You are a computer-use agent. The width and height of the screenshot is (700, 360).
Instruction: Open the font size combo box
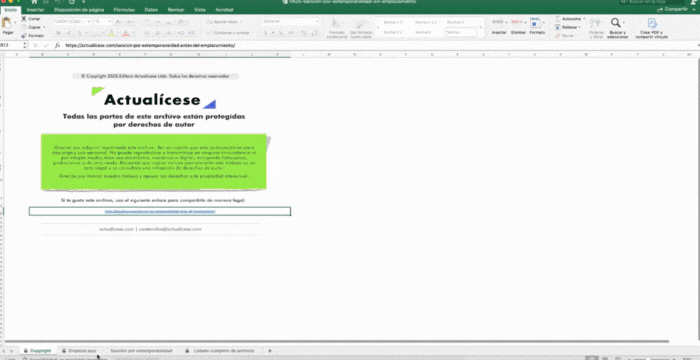[x=103, y=21]
